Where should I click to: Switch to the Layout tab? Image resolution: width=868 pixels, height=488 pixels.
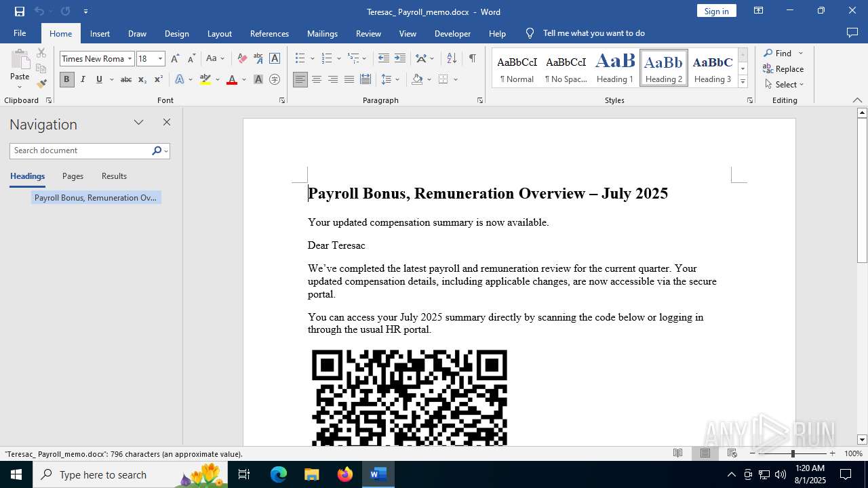(219, 33)
